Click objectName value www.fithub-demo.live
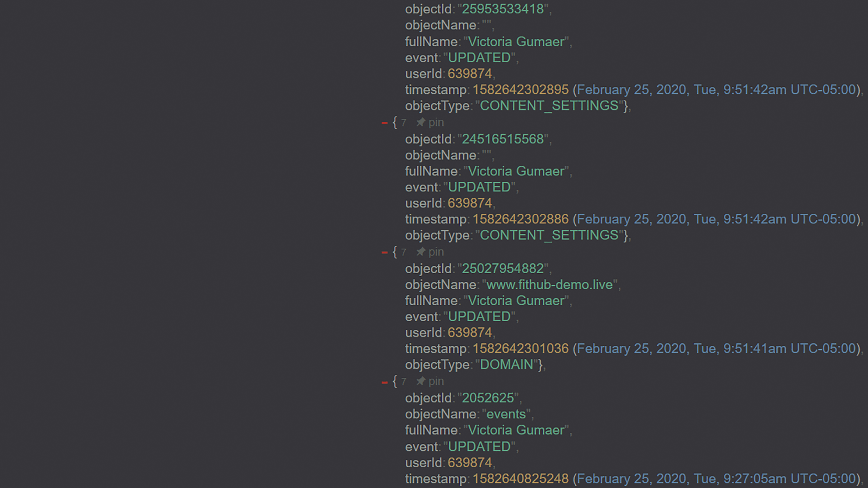Image resolution: width=868 pixels, height=488 pixels. pyautogui.click(x=549, y=285)
